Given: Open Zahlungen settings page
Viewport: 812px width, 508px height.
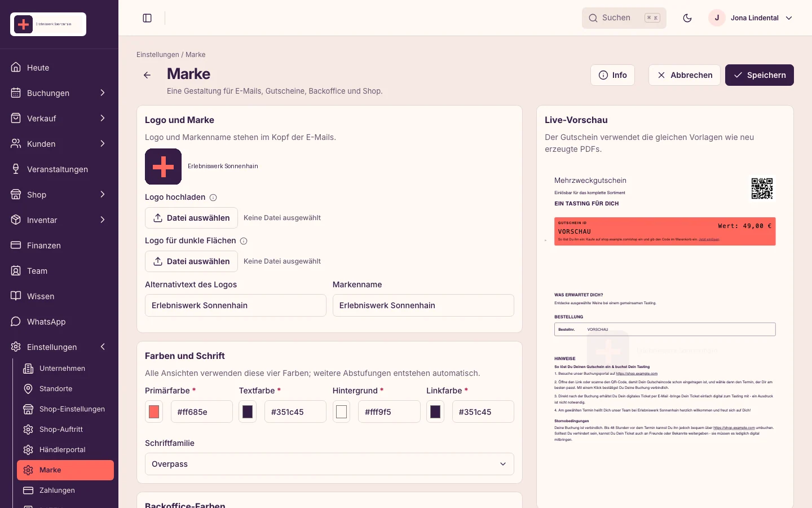Looking at the screenshot, I should [65, 491].
